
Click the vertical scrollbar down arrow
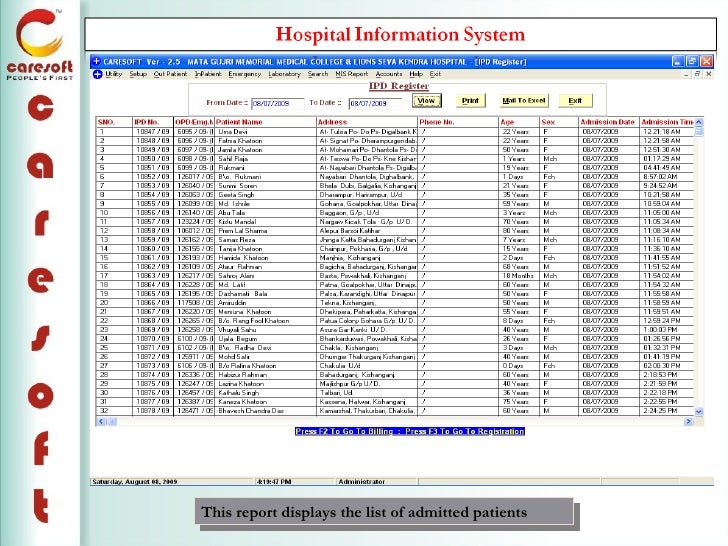[699, 412]
